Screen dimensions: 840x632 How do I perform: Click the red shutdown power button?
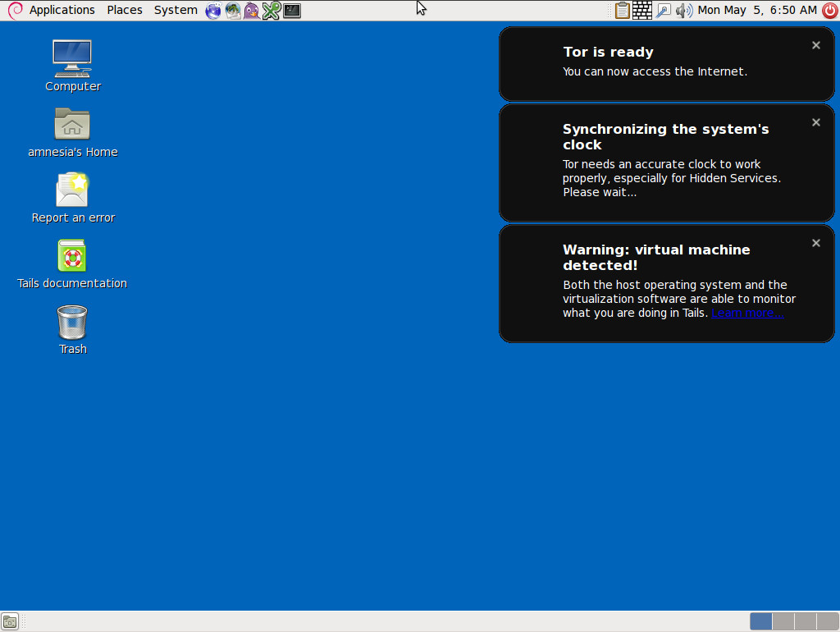click(830, 10)
